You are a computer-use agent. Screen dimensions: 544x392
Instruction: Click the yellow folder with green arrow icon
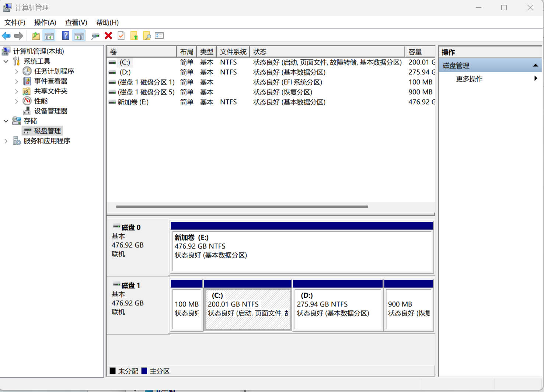click(x=134, y=36)
